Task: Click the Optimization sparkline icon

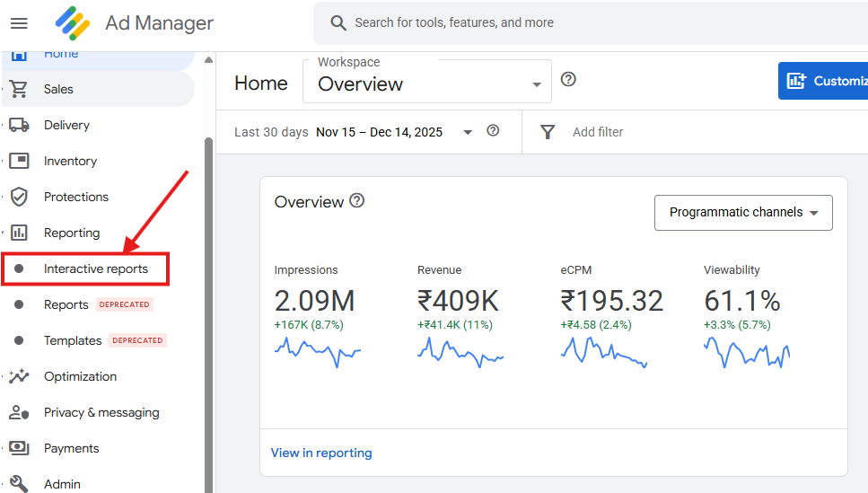Action: [x=19, y=376]
